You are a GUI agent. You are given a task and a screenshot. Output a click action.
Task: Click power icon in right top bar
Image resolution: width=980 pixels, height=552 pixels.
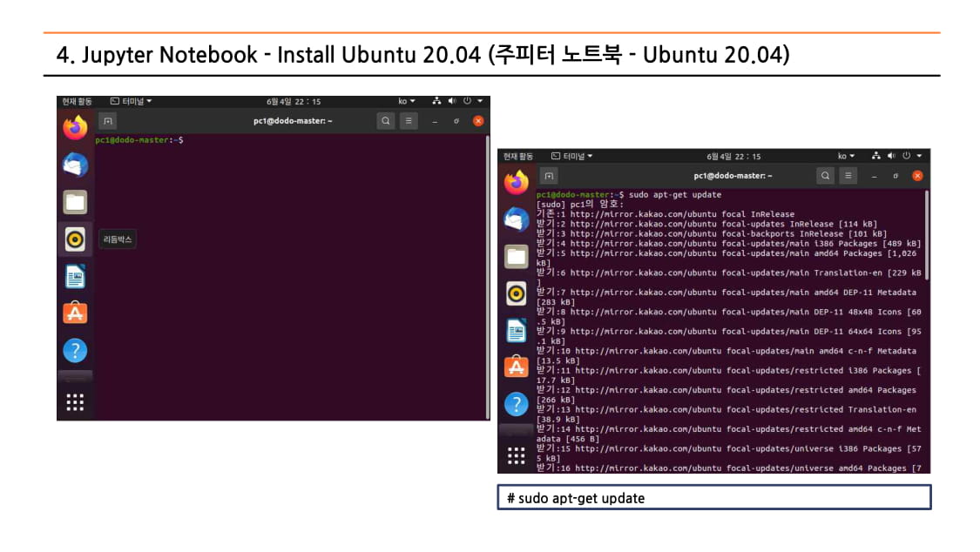point(906,156)
